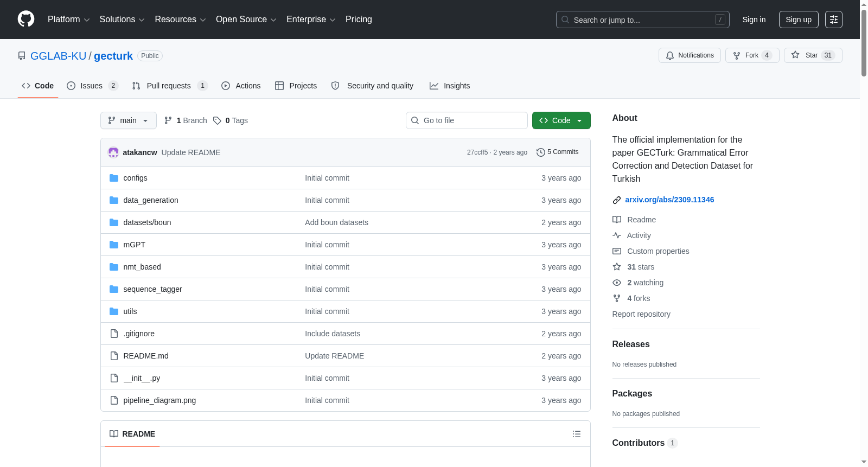Expand the Enterprise menu
Image resolution: width=868 pixels, height=467 pixels.
pos(311,20)
